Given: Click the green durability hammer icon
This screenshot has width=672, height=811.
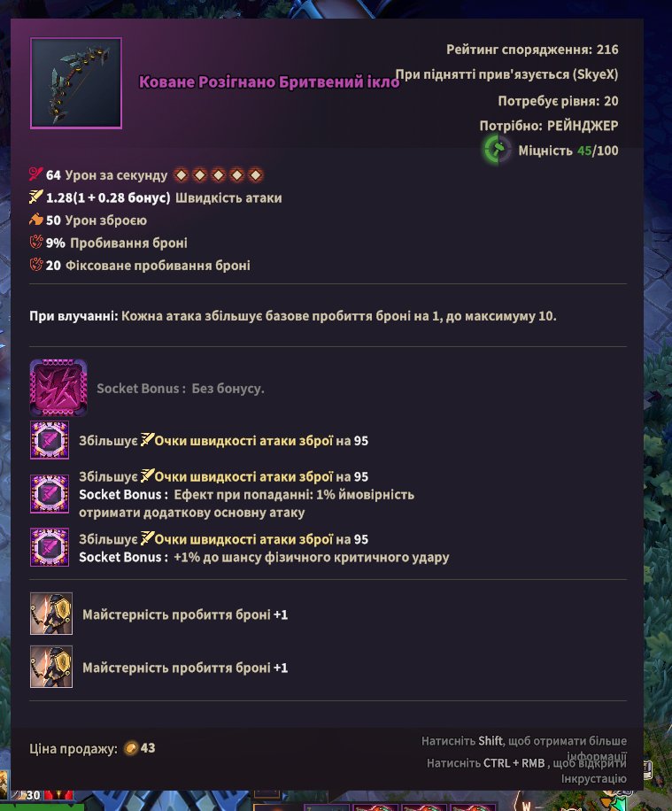Looking at the screenshot, I should point(498,150).
